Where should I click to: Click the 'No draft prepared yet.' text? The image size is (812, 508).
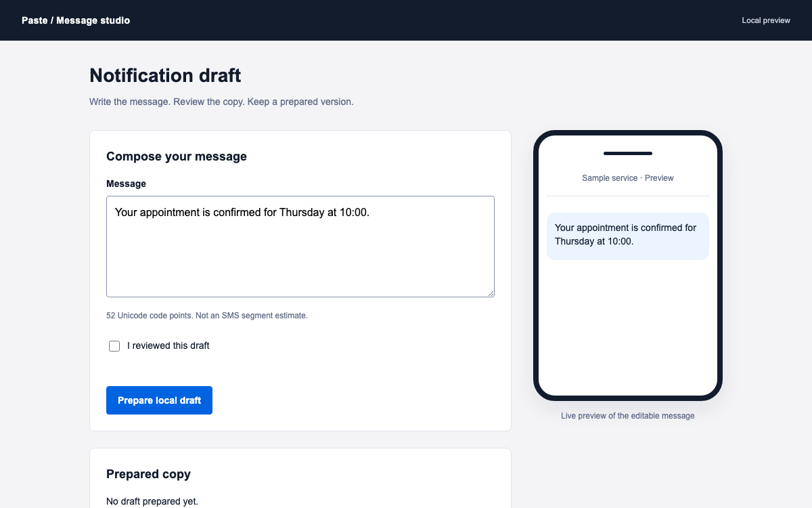(x=152, y=502)
